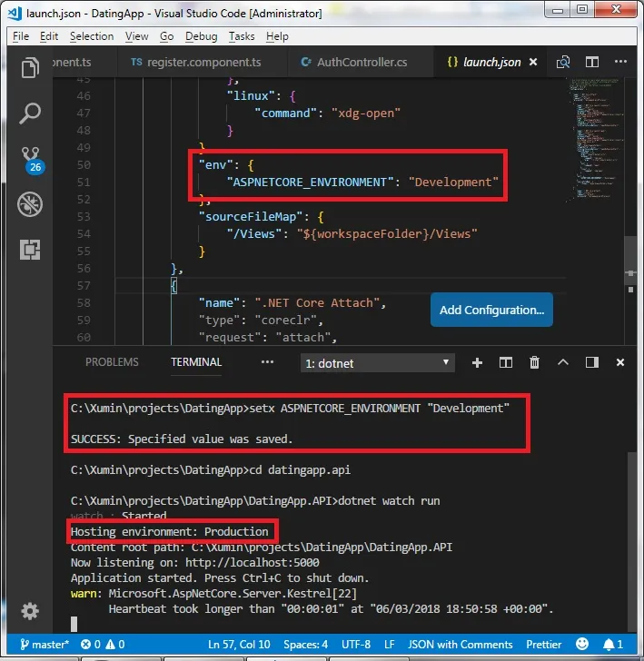This screenshot has width=644, height=661.
Task: Open the Help menu
Action: coord(277,36)
